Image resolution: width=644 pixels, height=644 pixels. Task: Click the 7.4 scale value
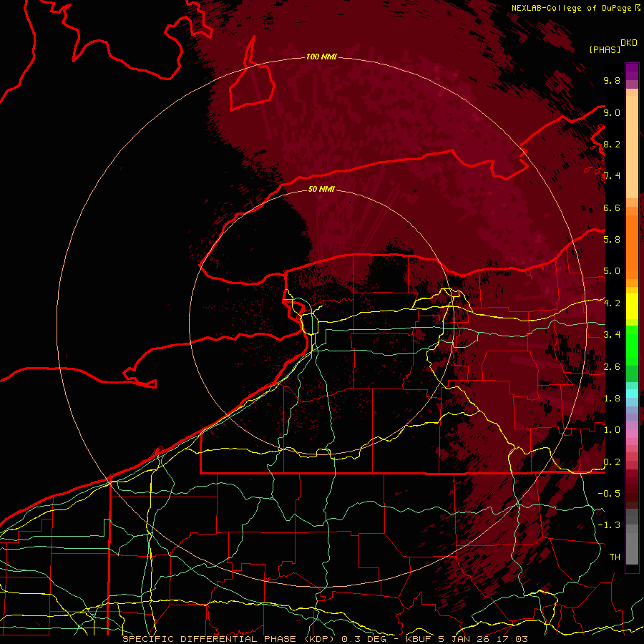pos(612,176)
